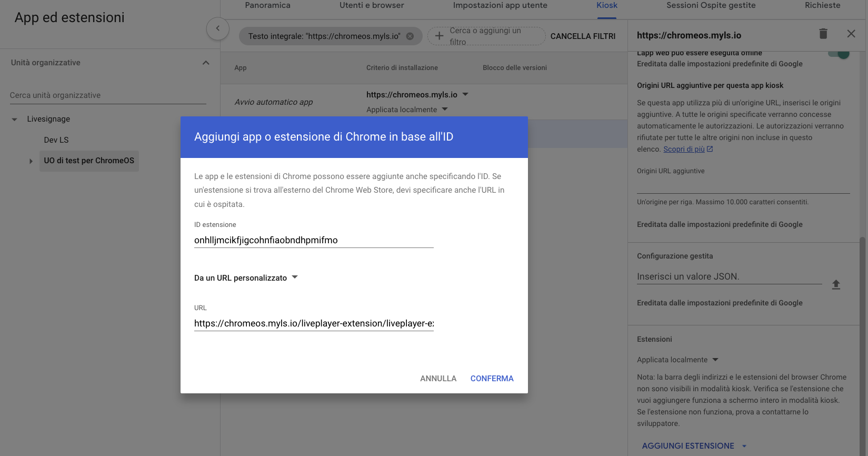The image size is (868, 456).
Task: Click ANNULLA in the dialog
Action: [438, 379]
